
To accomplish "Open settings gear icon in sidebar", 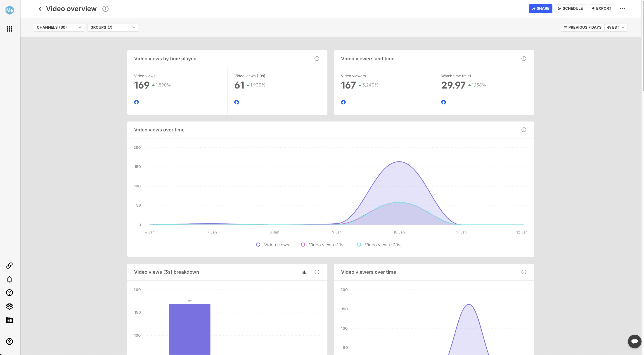I will (x=9, y=306).
